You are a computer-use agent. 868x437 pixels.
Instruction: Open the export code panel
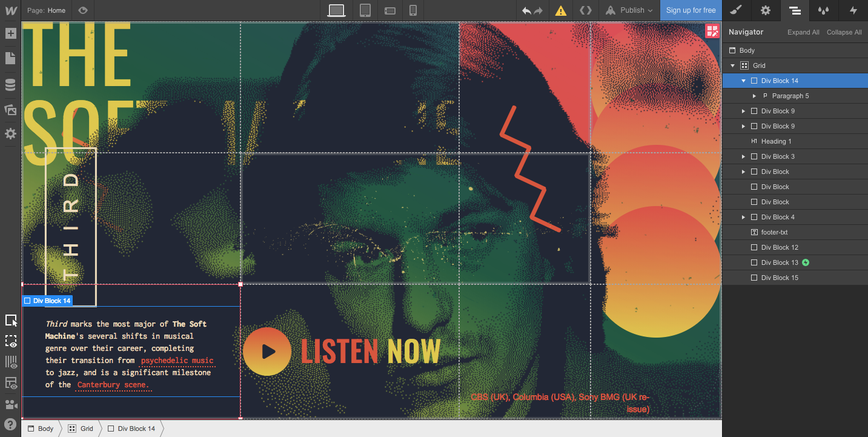585,10
